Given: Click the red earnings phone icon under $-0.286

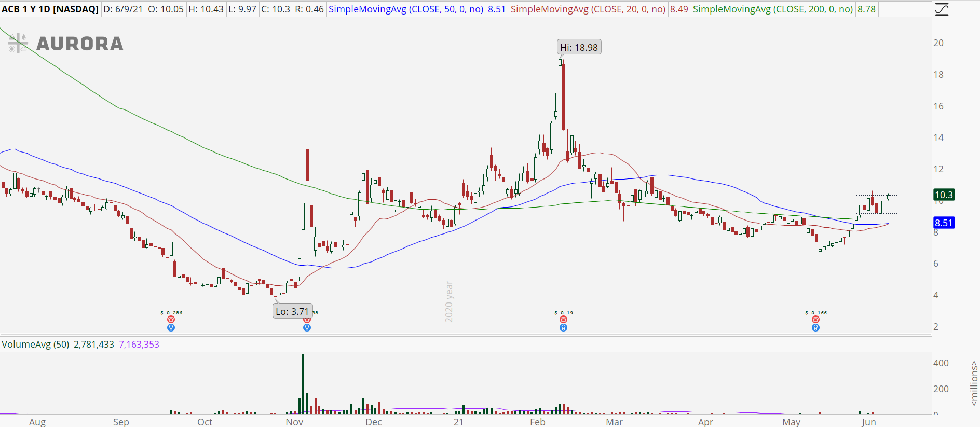Looking at the screenshot, I should pos(171,320).
